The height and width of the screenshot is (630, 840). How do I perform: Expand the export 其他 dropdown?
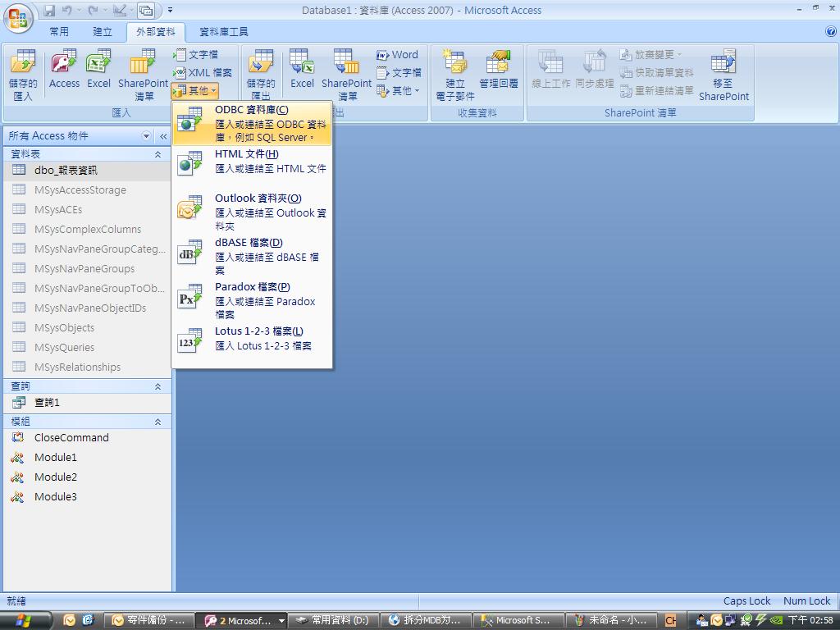click(x=399, y=91)
